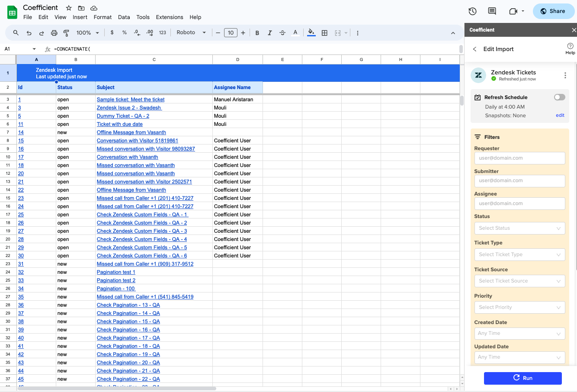Image resolution: width=577 pixels, height=392 pixels.
Task: Open the Tools menu
Action: (x=143, y=17)
